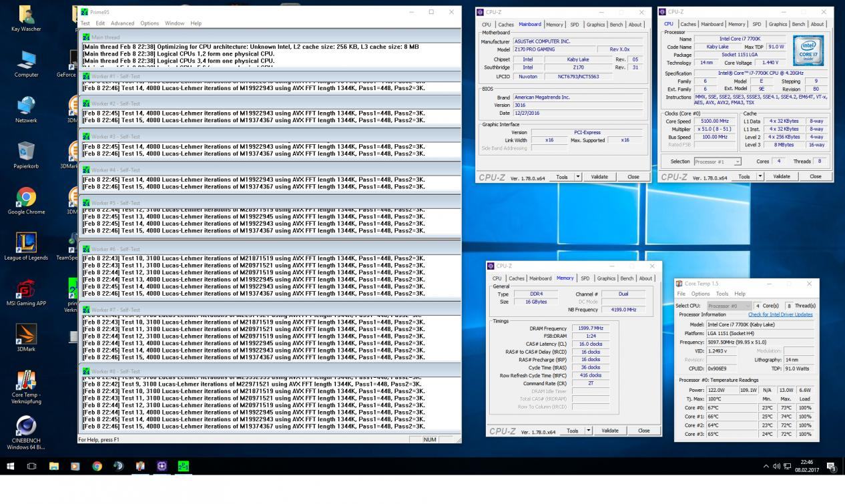This screenshot has width=845, height=504.
Task: Click the Z170 PRO GAMING model value
Action: (554, 49)
